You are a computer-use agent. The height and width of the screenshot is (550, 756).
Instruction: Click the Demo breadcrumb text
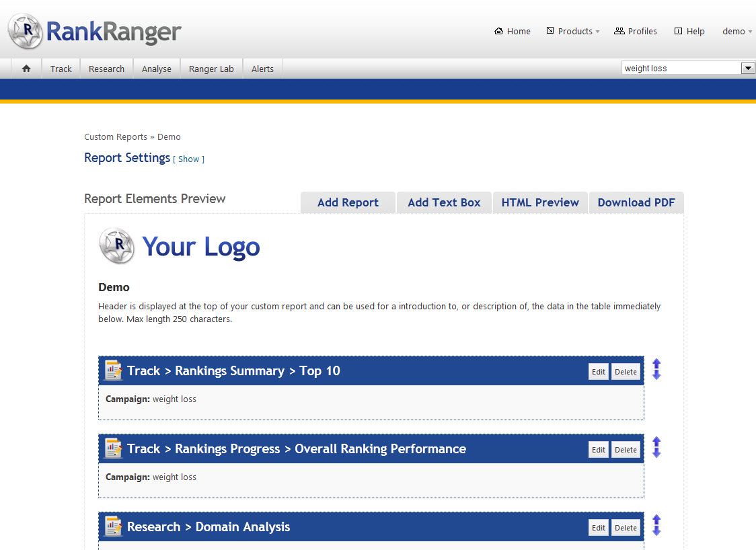click(x=169, y=137)
